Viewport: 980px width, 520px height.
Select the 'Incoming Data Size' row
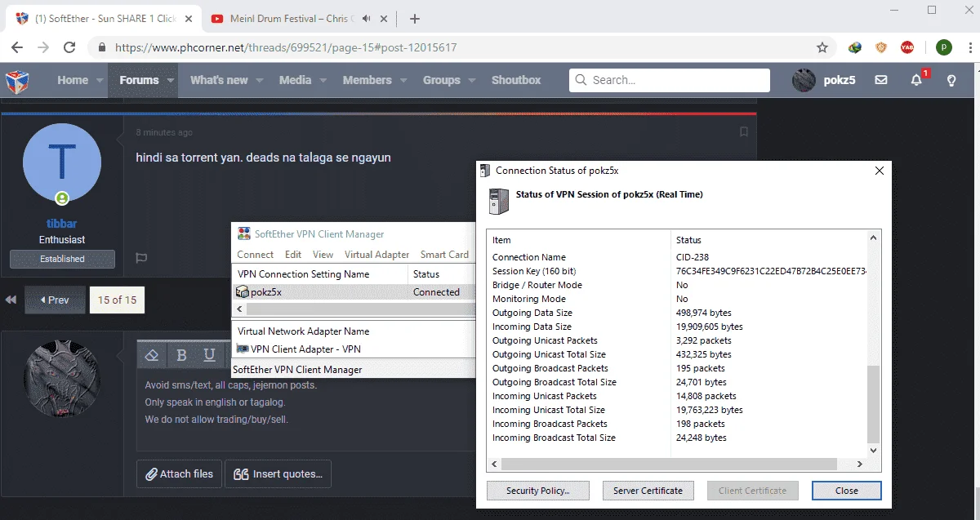coord(678,327)
